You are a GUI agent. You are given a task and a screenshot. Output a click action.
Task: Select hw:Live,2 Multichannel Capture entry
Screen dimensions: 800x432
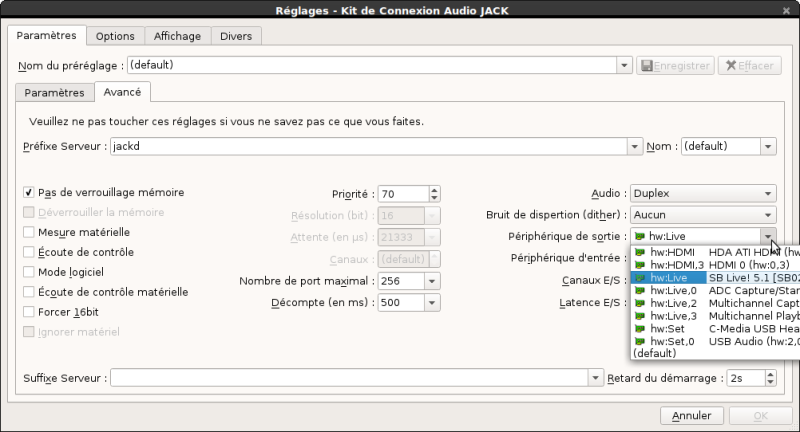pos(716,303)
